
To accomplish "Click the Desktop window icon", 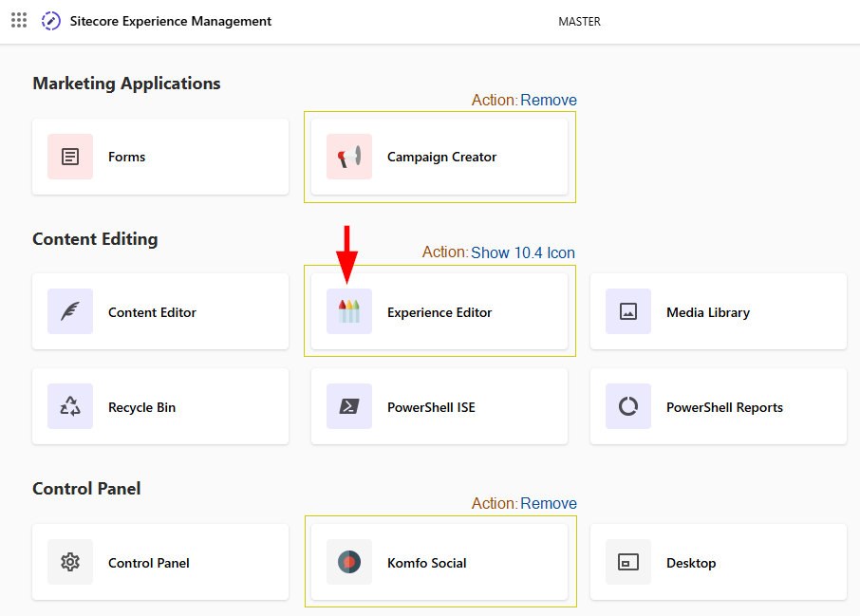I will (628, 562).
